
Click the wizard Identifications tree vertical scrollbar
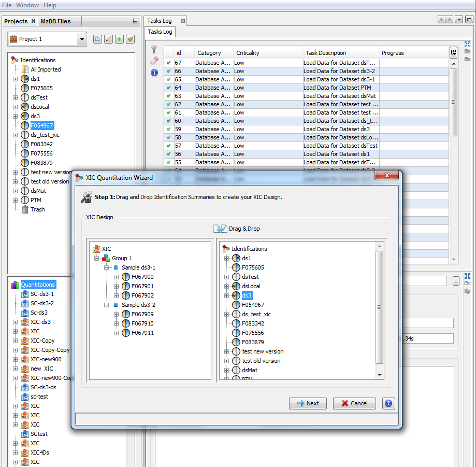click(x=380, y=306)
